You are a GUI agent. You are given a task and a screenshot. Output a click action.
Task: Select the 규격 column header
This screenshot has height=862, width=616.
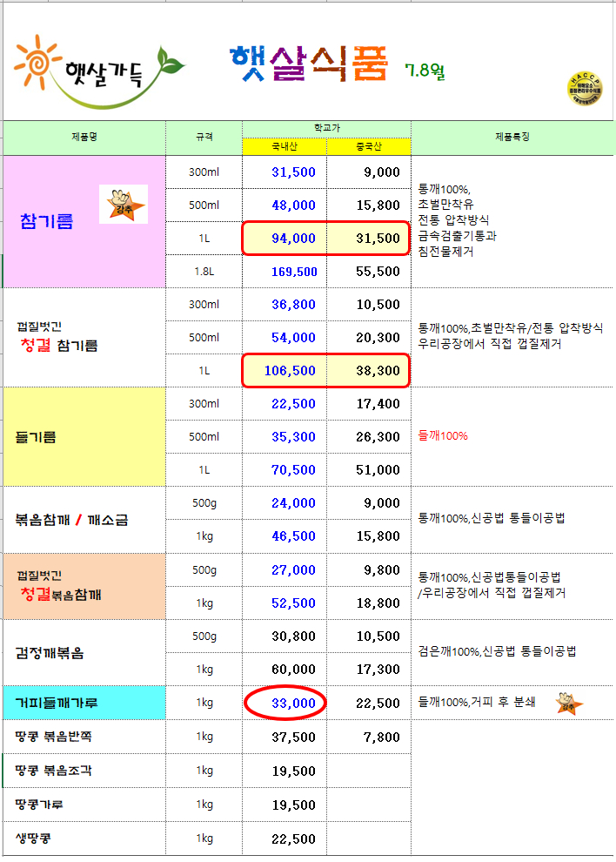204,138
